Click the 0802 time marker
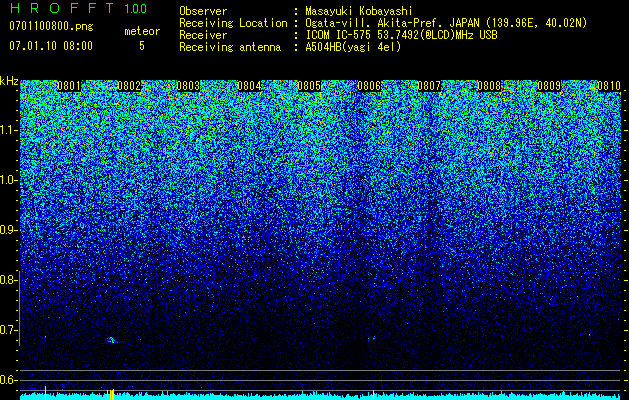The width and height of the screenshot is (629, 400). coord(129,86)
